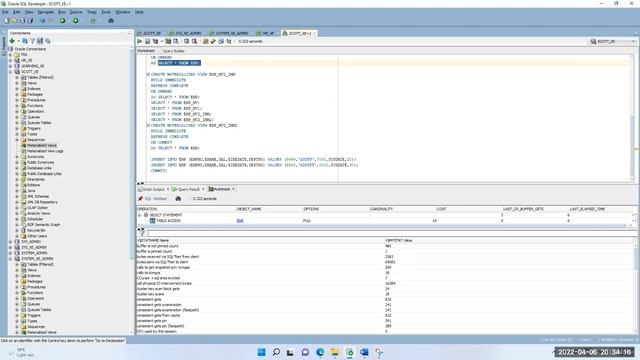Switch to the HR_XE worksheet tab
Viewport: 640px width, 360px height.
(x=265, y=33)
